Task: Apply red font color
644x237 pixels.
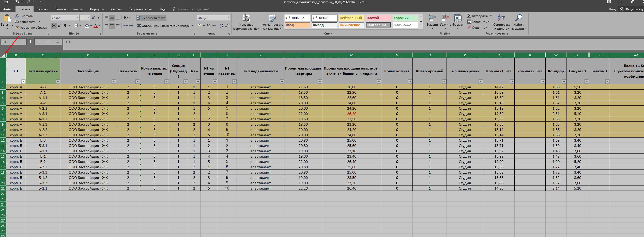Action: click(96, 26)
